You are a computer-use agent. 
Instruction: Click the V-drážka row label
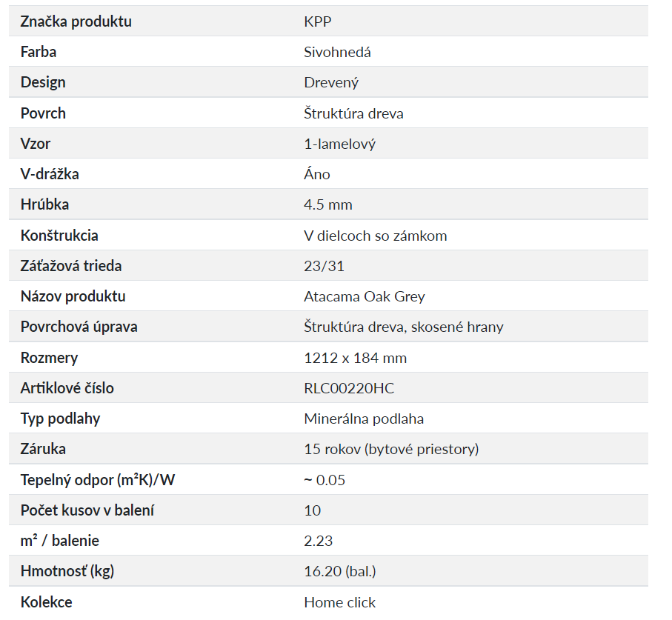[x=50, y=174]
